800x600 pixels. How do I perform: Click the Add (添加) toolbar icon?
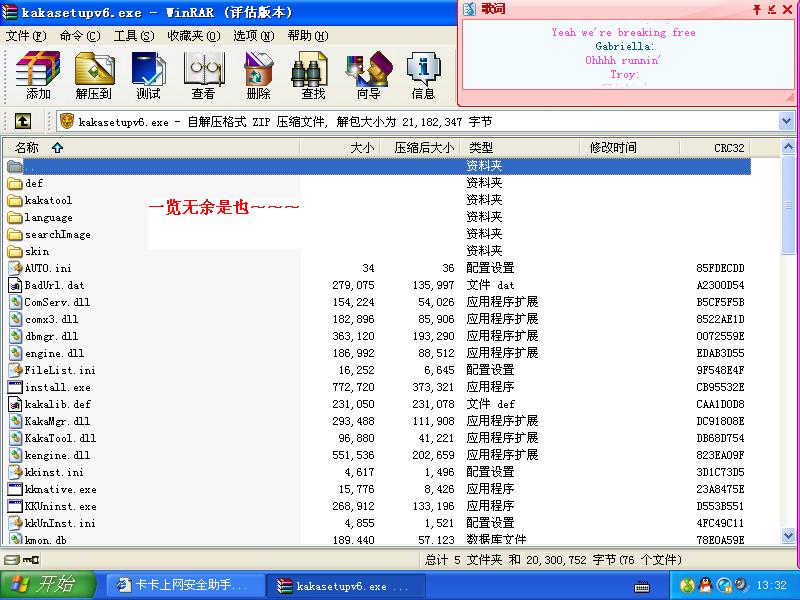(38, 76)
